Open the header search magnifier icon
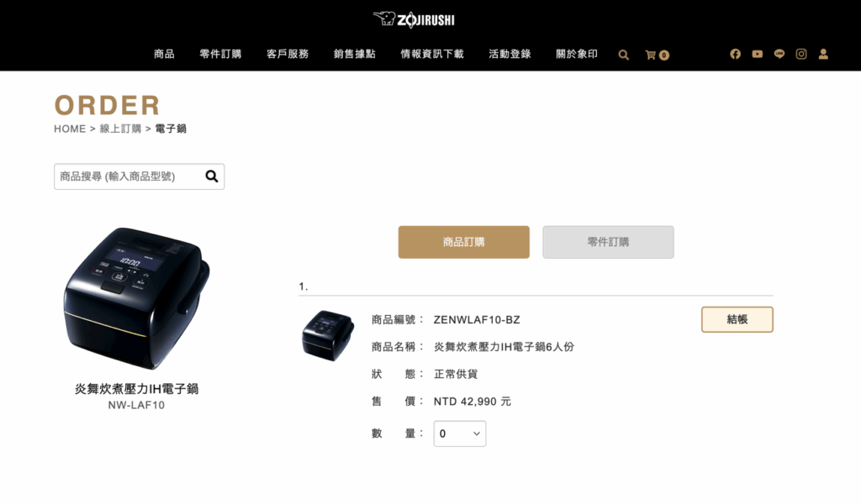The image size is (861, 504). pyautogui.click(x=623, y=55)
